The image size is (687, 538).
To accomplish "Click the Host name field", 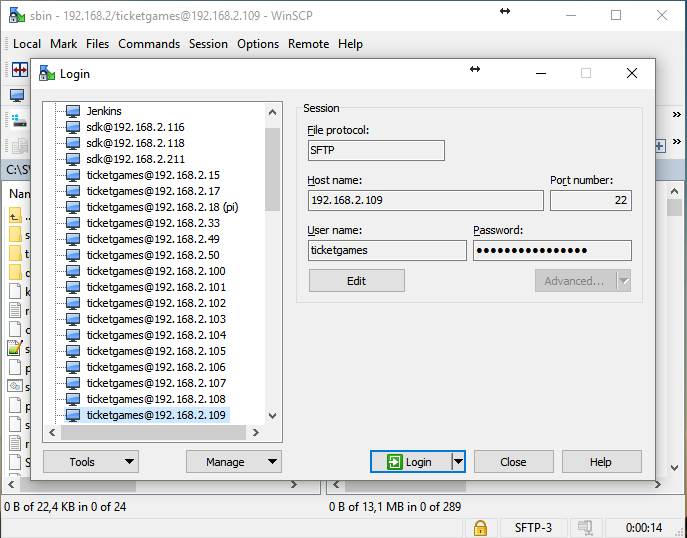I will point(426,201).
